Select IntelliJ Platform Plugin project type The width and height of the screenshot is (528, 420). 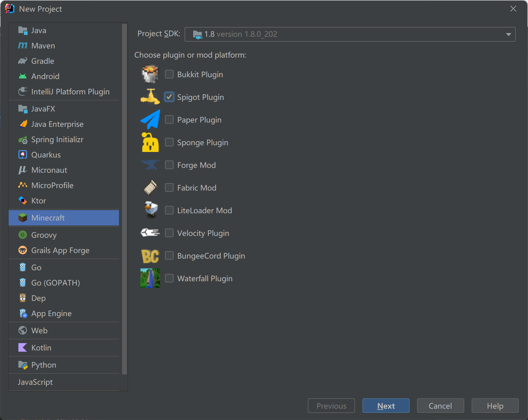click(x=64, y=92)
